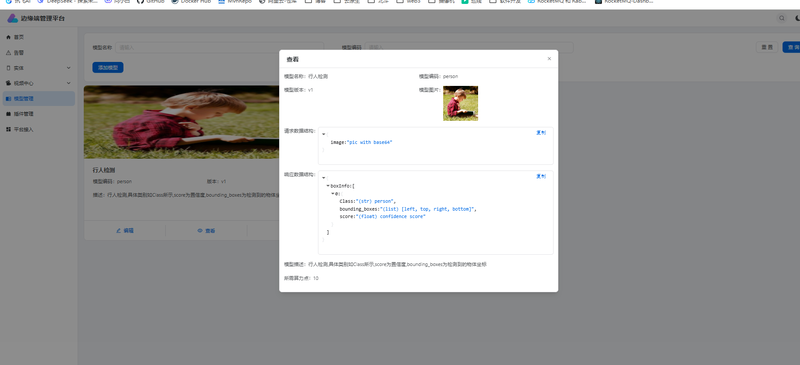Click the platform logo in header

12,18
